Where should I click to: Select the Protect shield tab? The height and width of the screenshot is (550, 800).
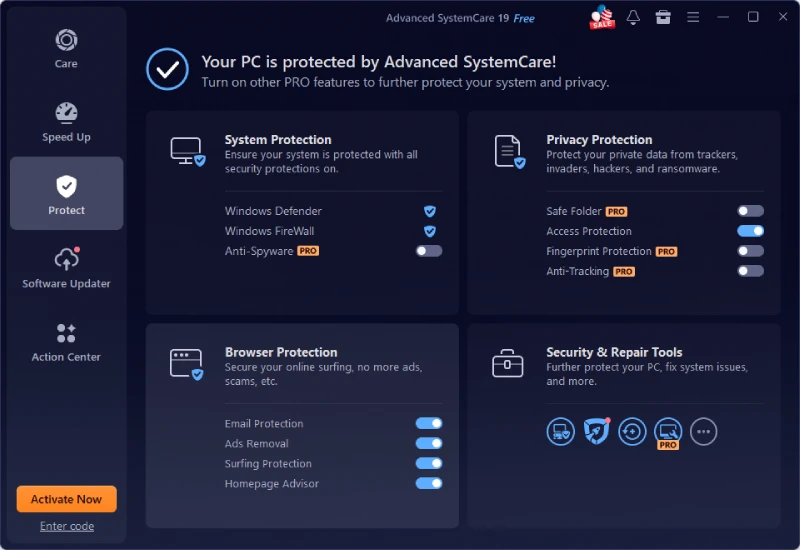coord(66,193)
